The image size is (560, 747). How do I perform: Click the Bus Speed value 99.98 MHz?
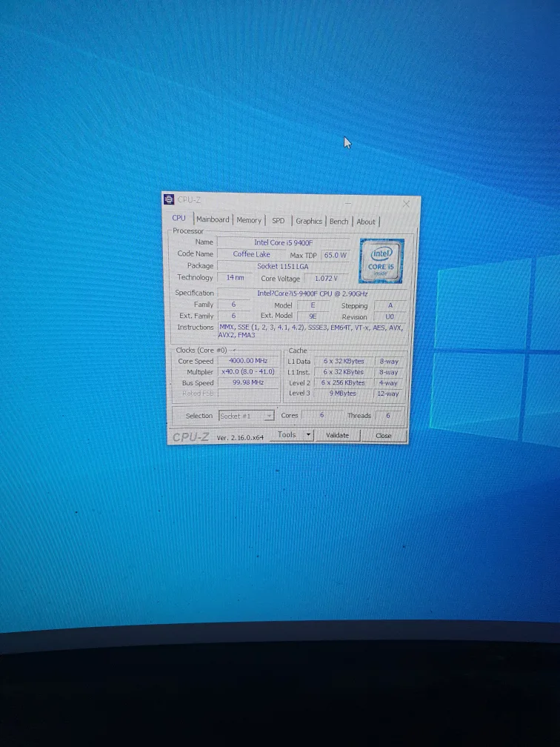pos(248,382)
